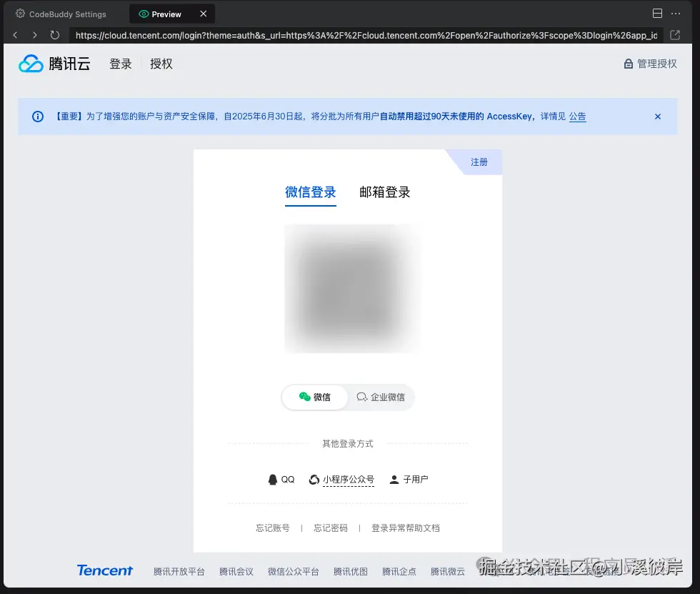Viewport: 700px width, 594px height.
Task: Dismiss the AccessKey notice banner
Action: click(x=658, y=117)
